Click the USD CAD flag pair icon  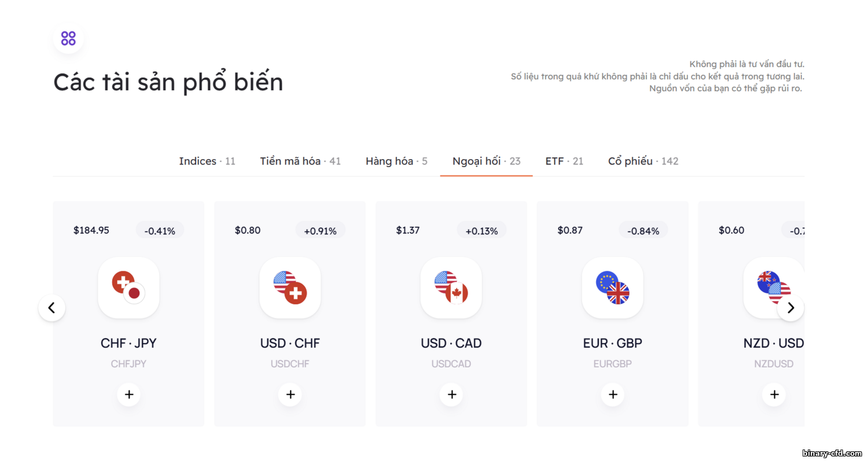(451, 288)
